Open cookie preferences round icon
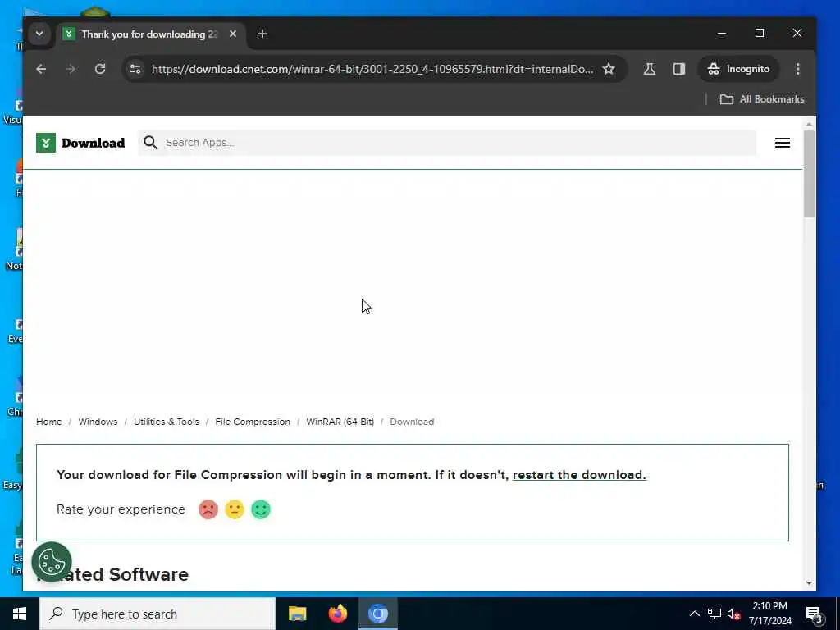 [x=52, y=562]
